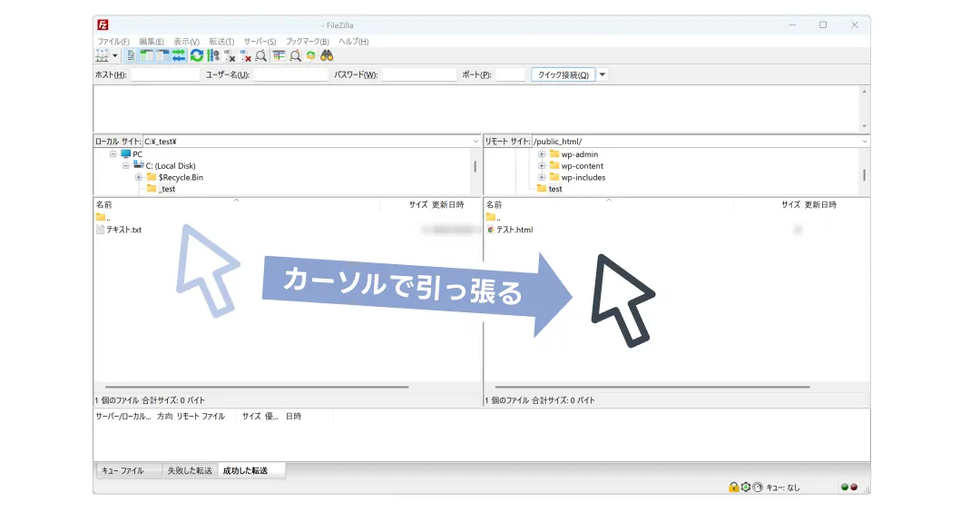The image size is (980, 512).
Task: Click the local pane horizontal scrollbar
Action: pyautogui.click(x=257, y=387)
